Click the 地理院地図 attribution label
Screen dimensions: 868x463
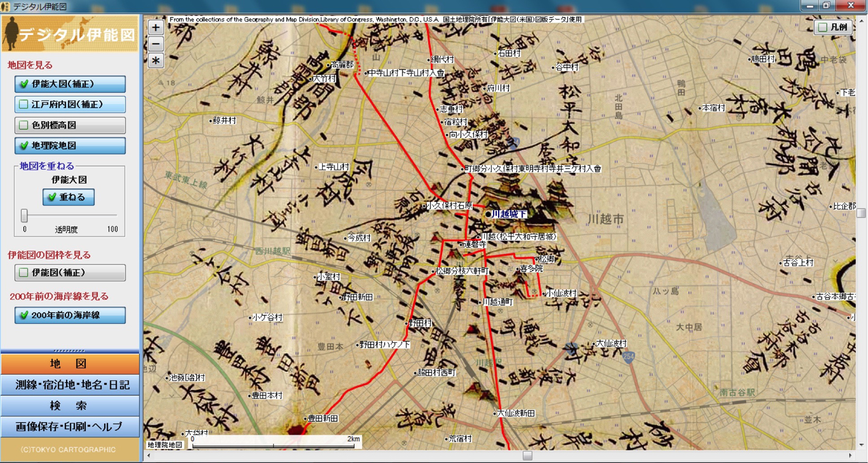pyautogui.click(x=165, y=445)
